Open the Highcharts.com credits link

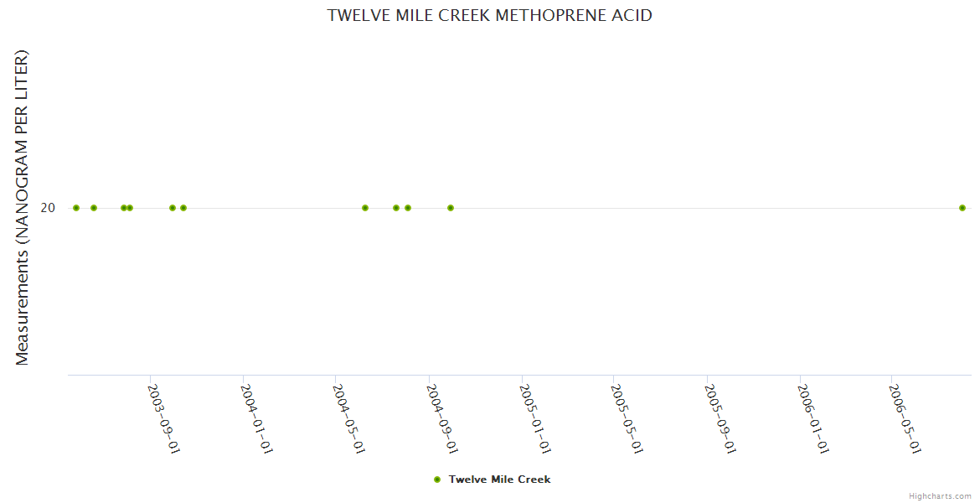(x=940, y=496)
